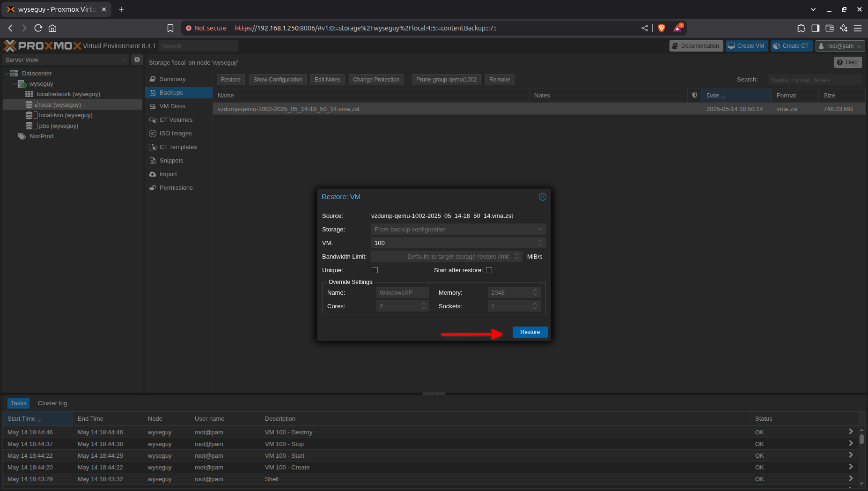
Task: Open CT Templates section
Action: click(179, 147)
